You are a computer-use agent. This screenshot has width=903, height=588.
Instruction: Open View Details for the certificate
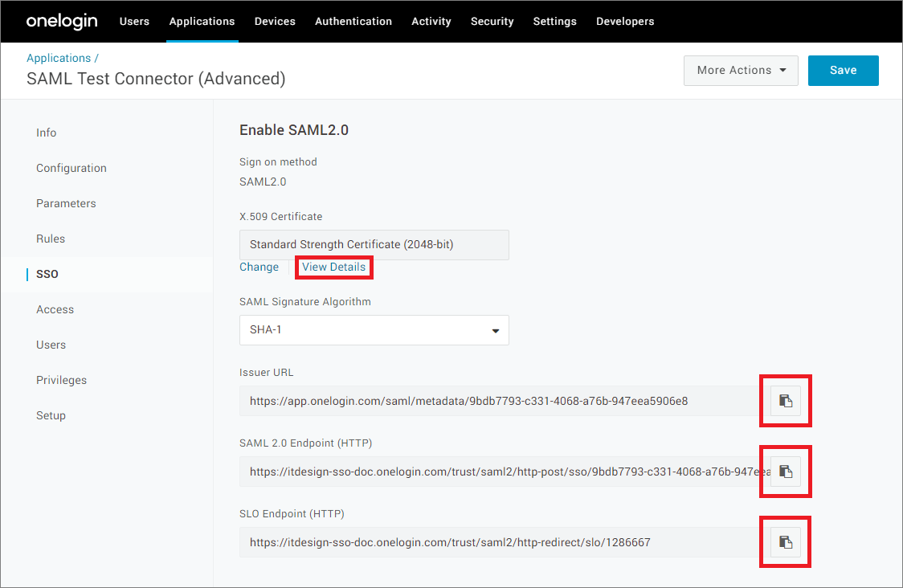click(x=333, y=267)
